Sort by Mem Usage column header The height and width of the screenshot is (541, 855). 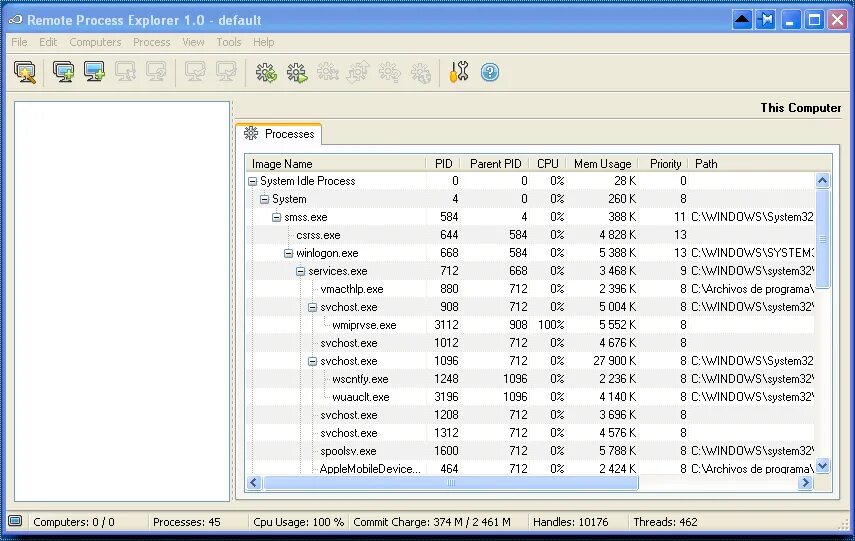(x=602, y=164)
